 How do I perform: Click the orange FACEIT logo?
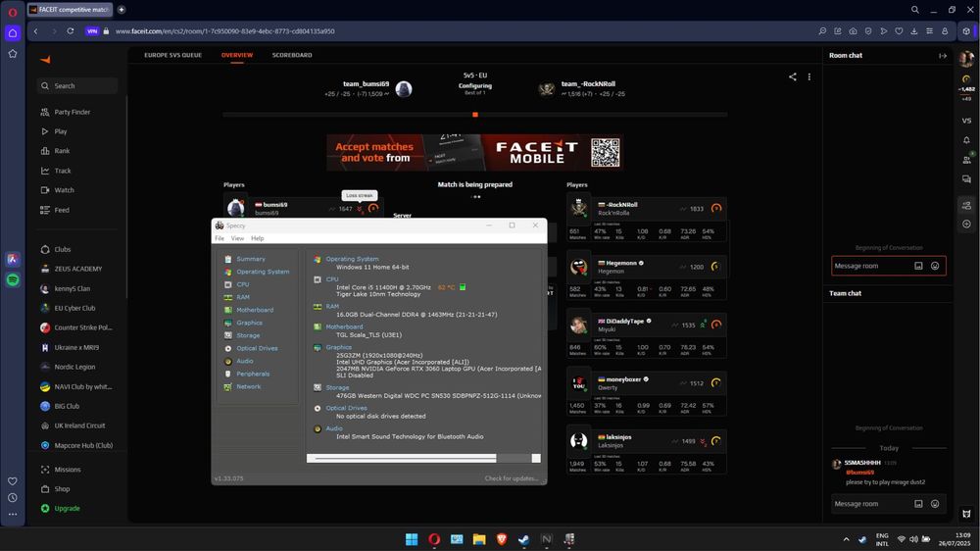(x=45, y=60)
